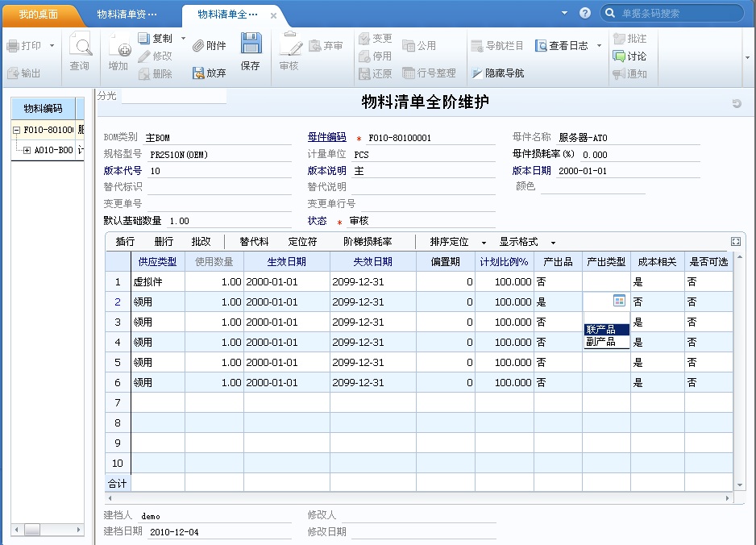Click the 变更 change icon
The width and height of the screenshot is (756, 545).
click(x=364, y=38)
